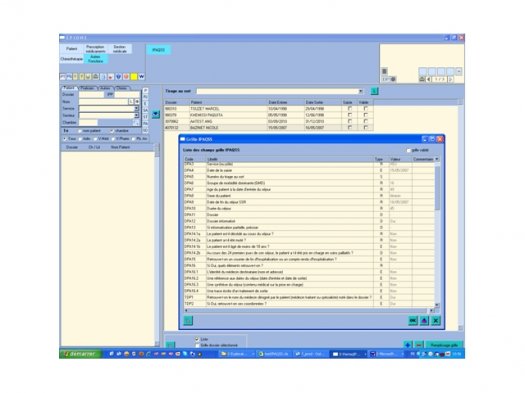Click the Autres Fonctions button
Screen dimensions: 525x393
point(96,59)
